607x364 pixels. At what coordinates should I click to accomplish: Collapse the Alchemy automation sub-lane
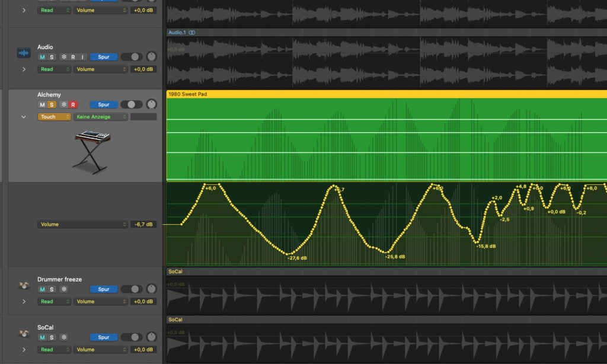click(x=24, y=117)
